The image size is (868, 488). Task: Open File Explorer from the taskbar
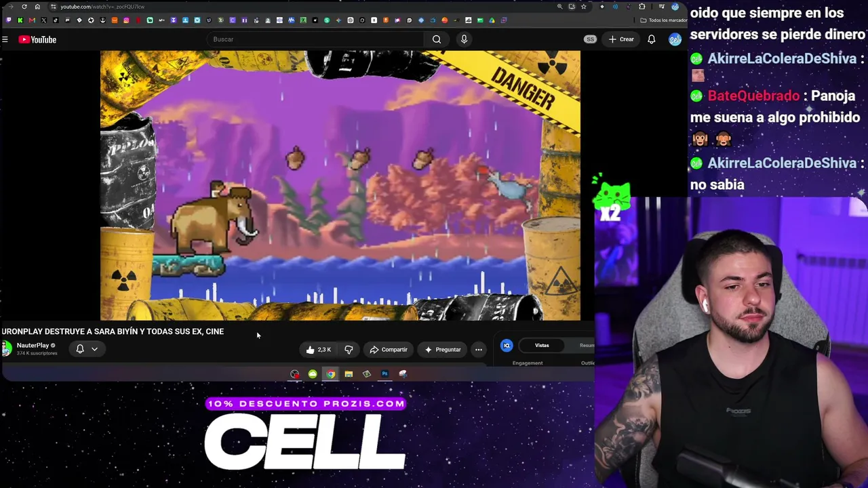[349, 374]
